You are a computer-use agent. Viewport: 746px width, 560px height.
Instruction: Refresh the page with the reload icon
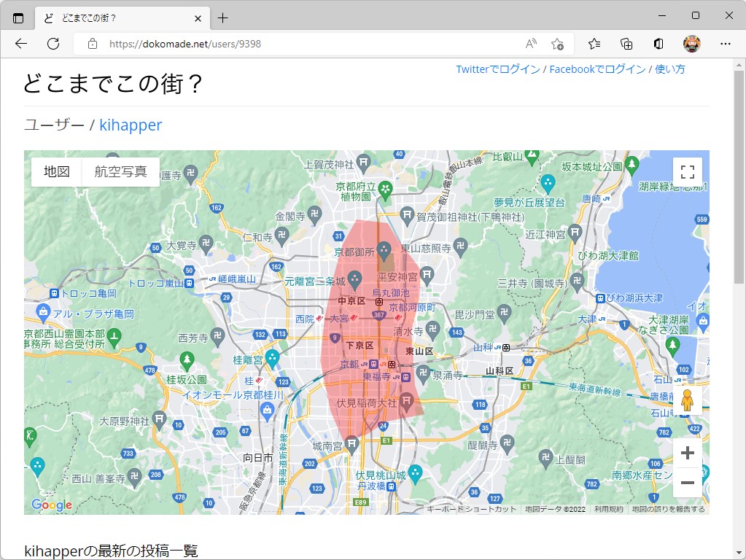click(x=52, y=44)
